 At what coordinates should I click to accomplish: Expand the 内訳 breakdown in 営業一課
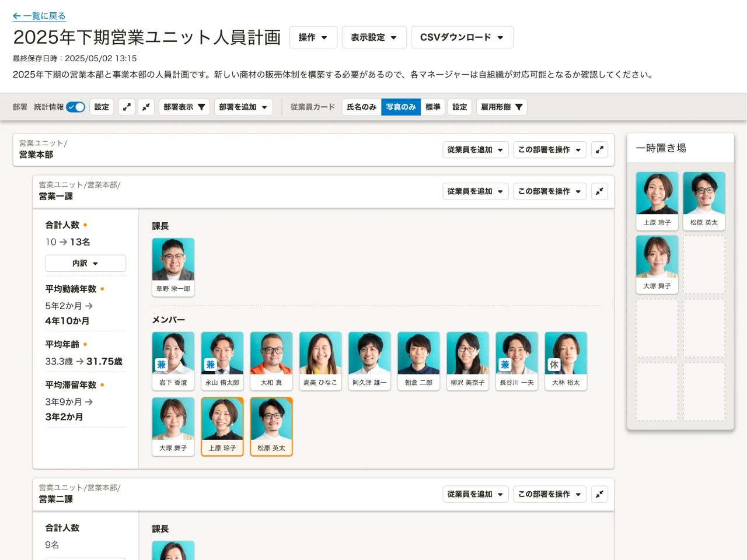pyautogui.click(x=85, y=264)
